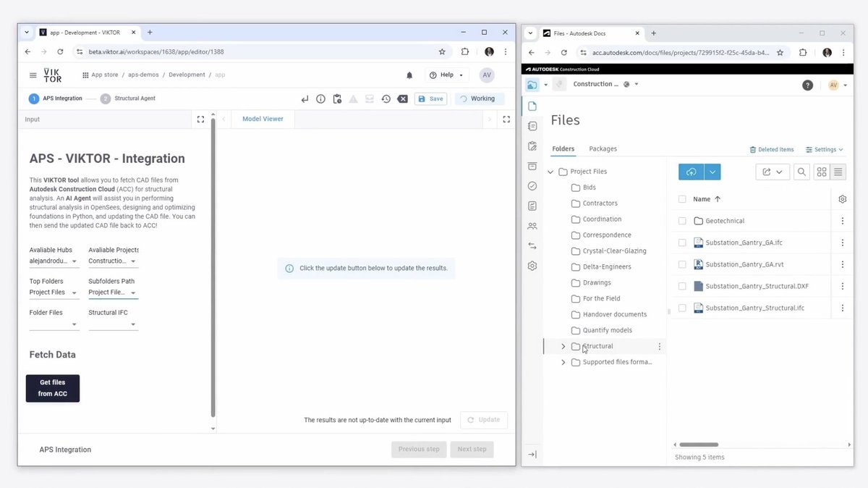Select the Model Viewer tab
Viewport: 868px width, 488px height.
(262, 119)
